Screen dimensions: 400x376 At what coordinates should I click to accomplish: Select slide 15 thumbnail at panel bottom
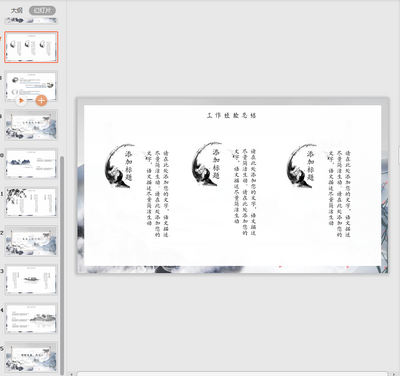tap(31, 357)
